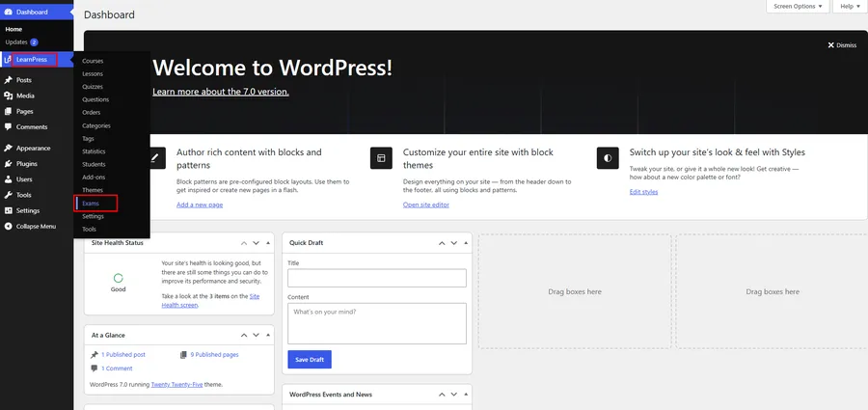This screenshot has height=410, width=868.
Task: Select Categories in LearnPress submenu
Action: pyautogui.click(x=96, y=125)
